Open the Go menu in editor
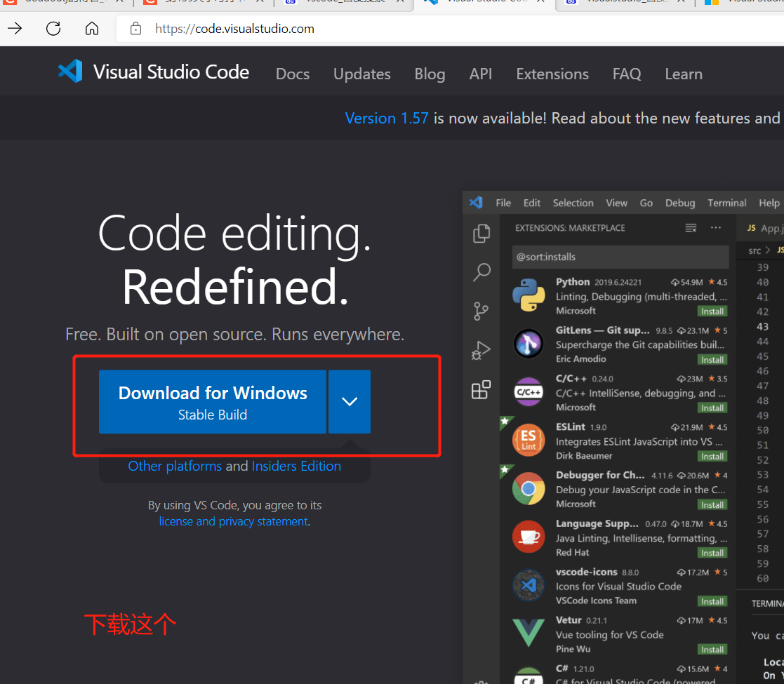The image size is (784, 684). coord(646,203)
